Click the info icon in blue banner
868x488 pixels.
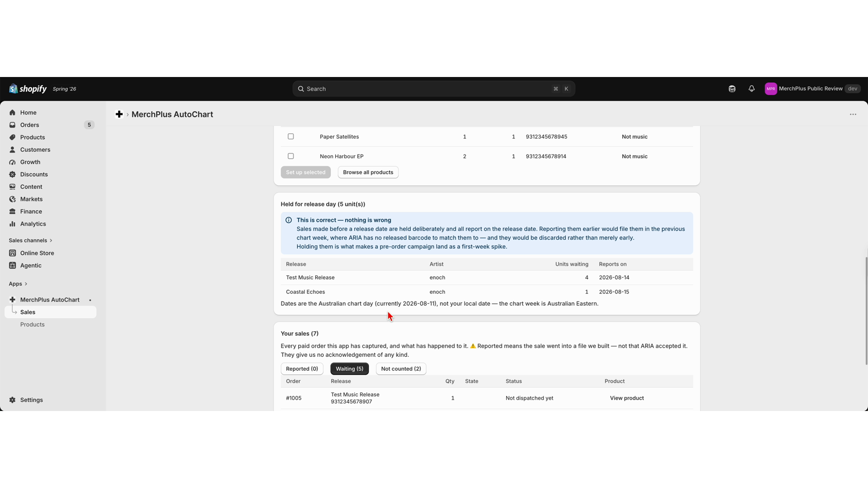pos(289,220)
